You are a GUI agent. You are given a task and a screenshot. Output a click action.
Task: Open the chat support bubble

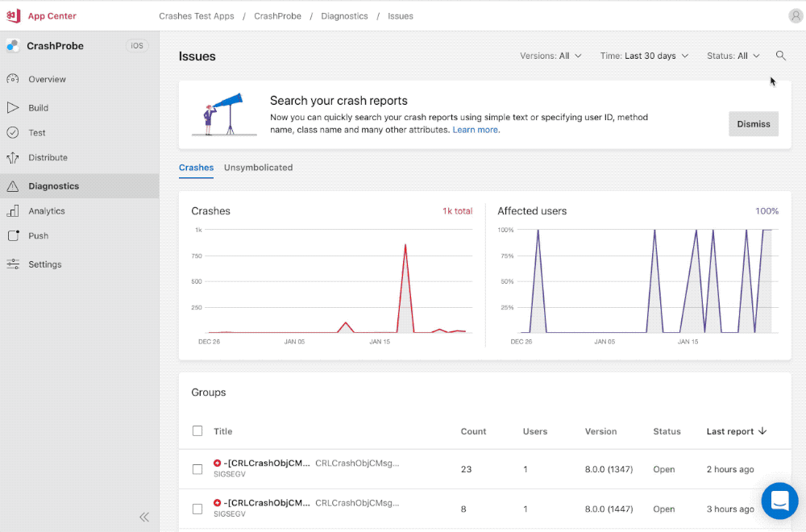click(779, 501)
